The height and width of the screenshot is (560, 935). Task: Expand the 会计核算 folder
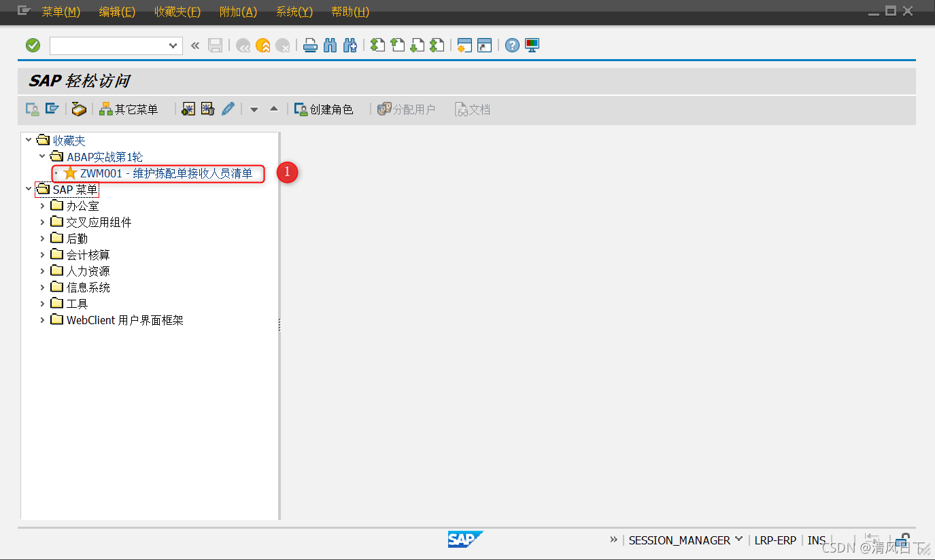click(x=42, y=255)
